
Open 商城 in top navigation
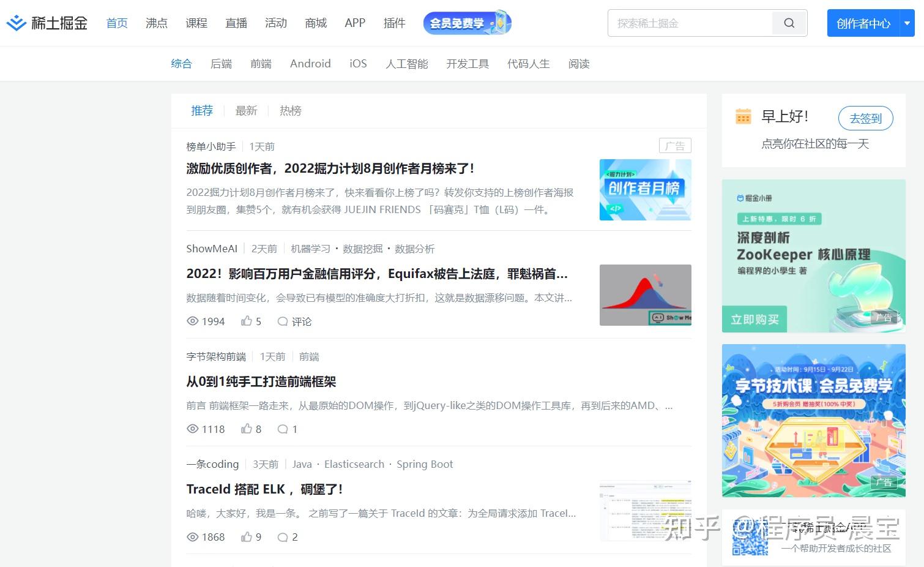(x=316, y=23)
